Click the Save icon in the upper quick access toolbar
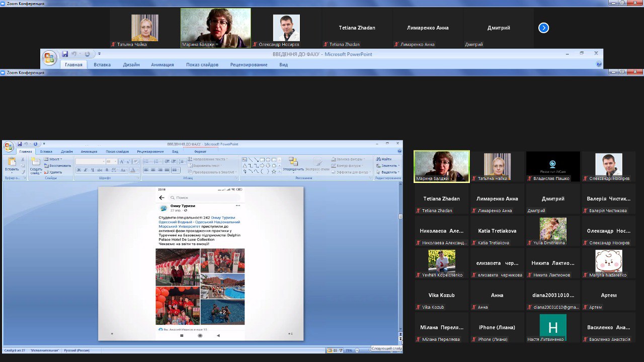 65,54
